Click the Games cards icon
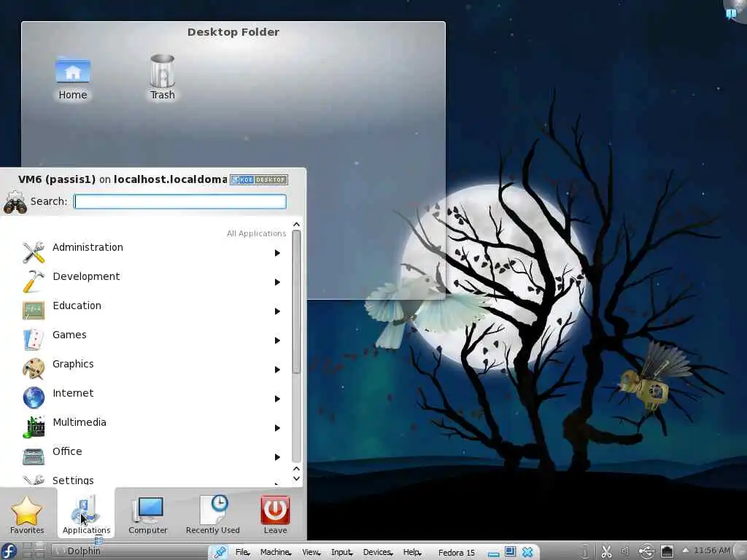 pos(34,340)
